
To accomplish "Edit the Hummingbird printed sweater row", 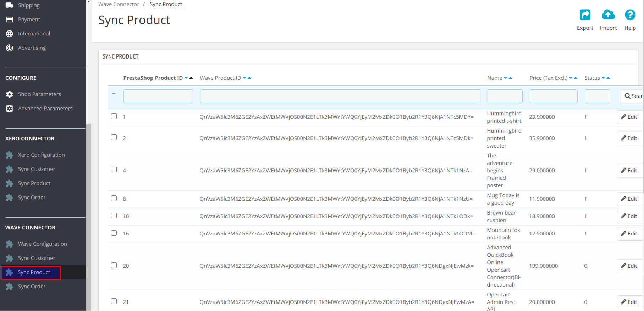I will (630, 138).
